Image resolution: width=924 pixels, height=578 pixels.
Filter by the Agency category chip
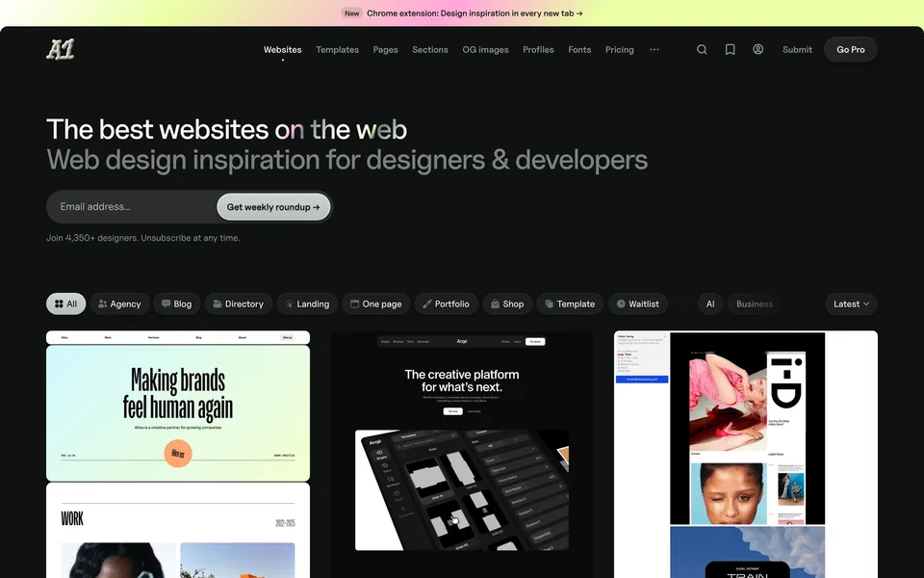click(119, 303)
